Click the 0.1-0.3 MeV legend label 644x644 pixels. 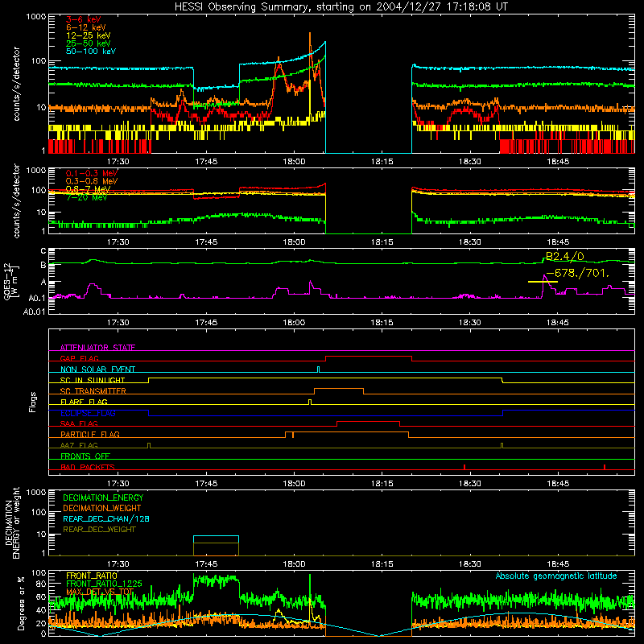point(92,173)
